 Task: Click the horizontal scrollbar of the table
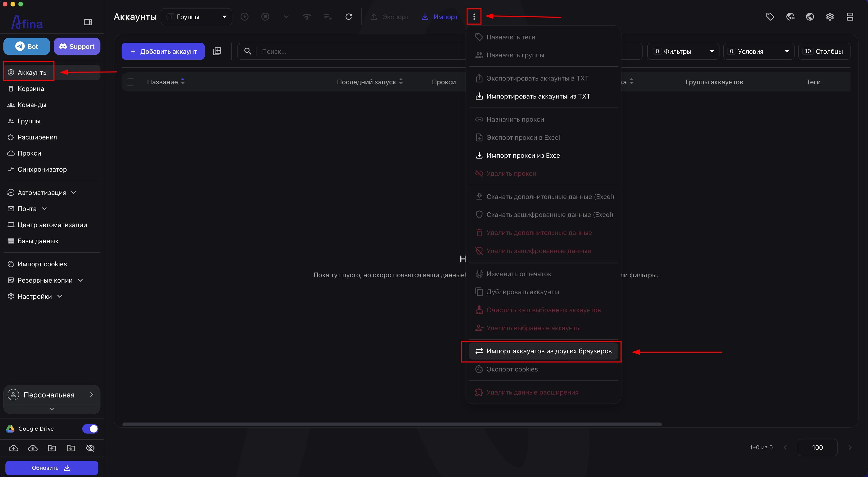coord(392,424)
